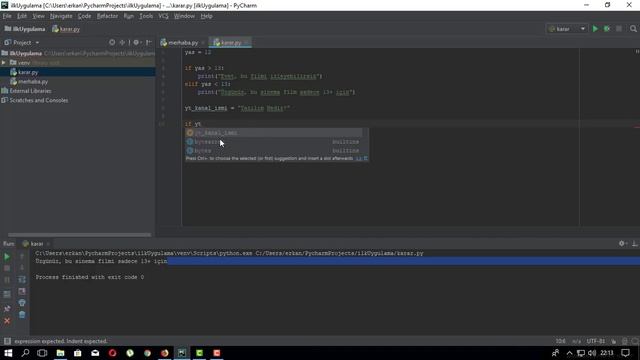Open the Navigate menu
Viewport: 640px width, 360px height.
[x=61, y=16]
